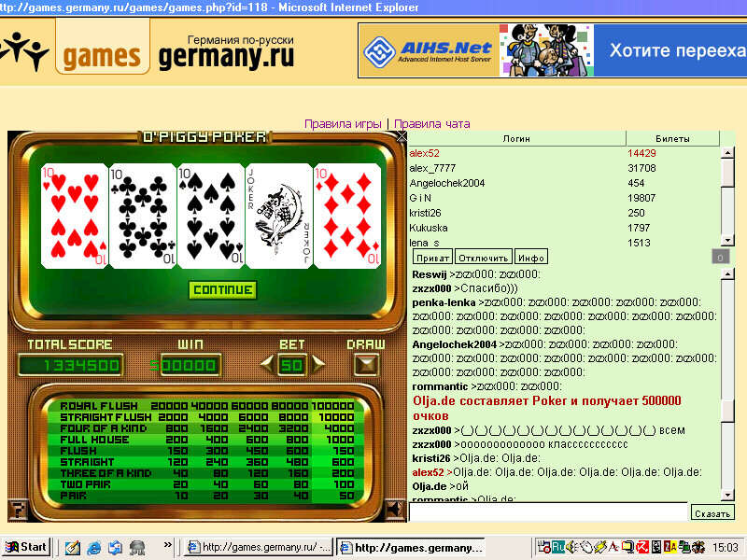Image resolution: width=747 pixels, height=560 pixels.
Task: Sort the user list by Билеты column
Action: coord(671,139)
